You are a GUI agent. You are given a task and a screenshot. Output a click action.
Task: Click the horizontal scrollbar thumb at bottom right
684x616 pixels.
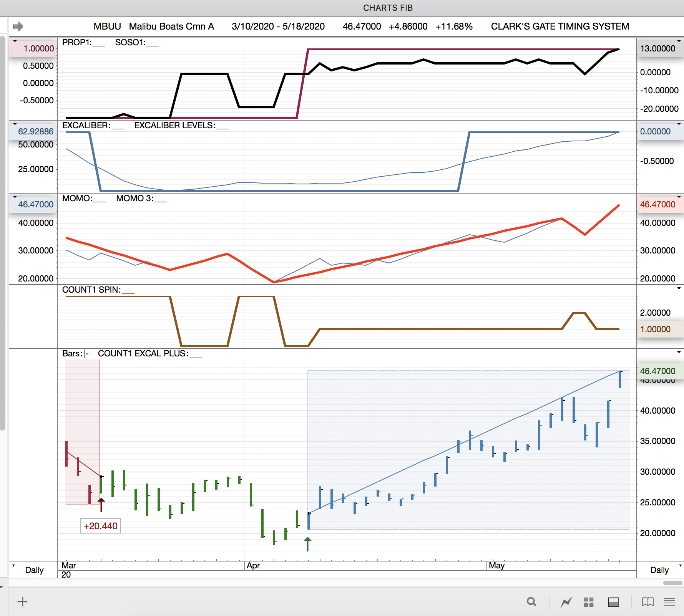[673, 583]
